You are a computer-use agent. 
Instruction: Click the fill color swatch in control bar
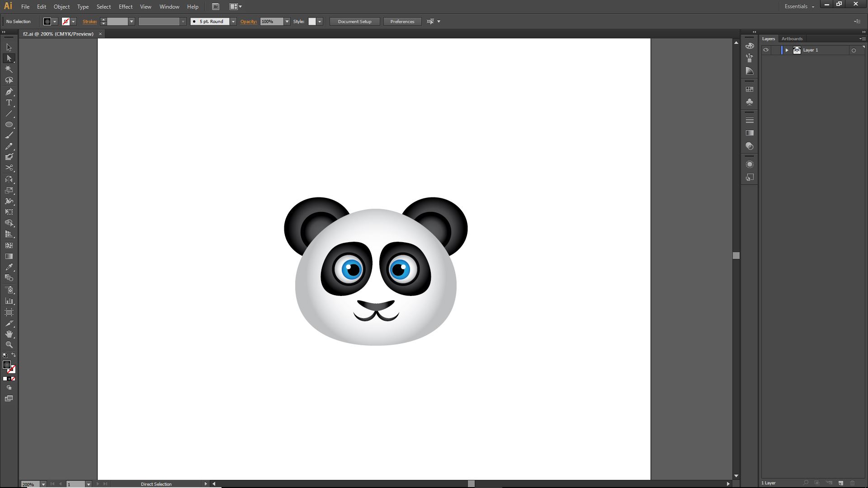(x=47, y=21)
